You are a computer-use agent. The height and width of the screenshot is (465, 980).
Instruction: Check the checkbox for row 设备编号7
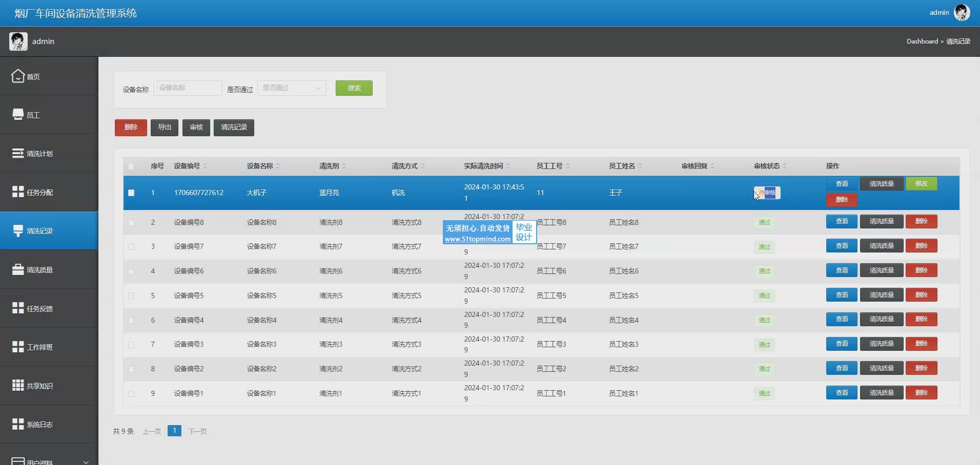(x=131, y=247)
